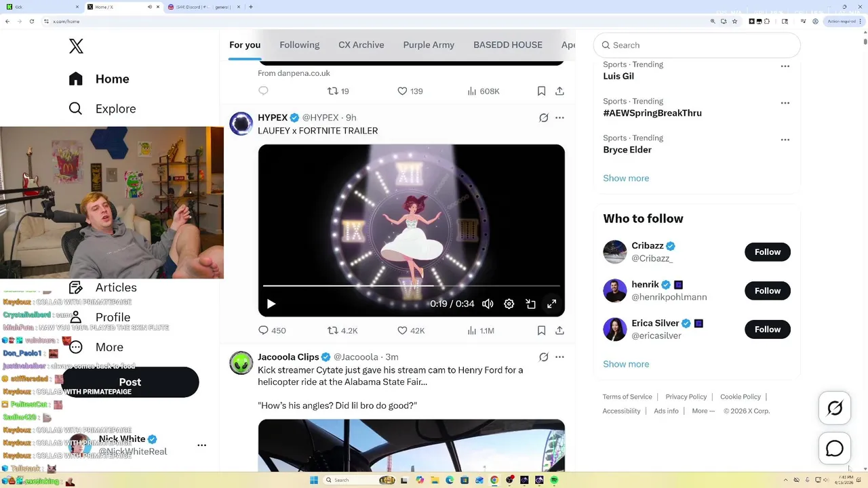
Task: Switch to the Following tab
Action: (299, 45)
